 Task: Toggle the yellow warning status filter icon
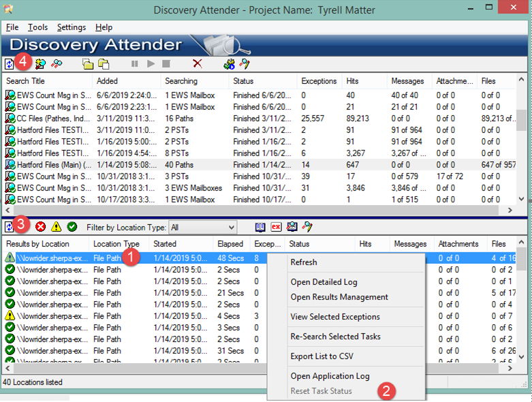coord(57,227)
